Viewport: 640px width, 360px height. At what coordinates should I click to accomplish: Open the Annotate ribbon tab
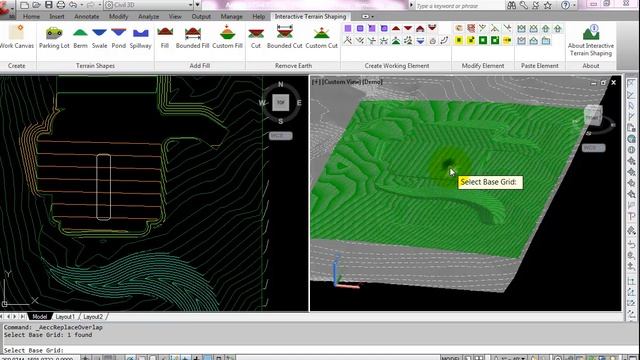pos(87,16)
